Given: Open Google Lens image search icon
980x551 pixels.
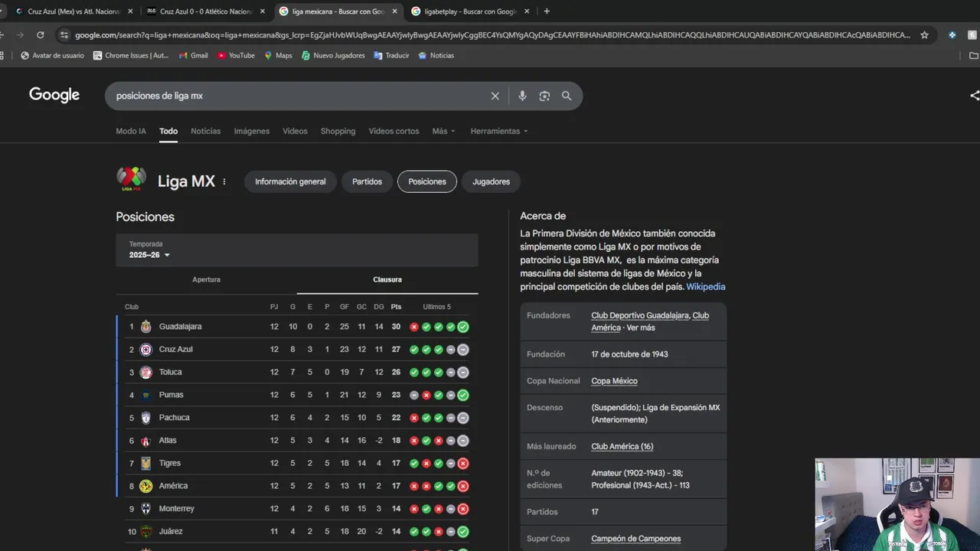Looking at the screenshot, I should [x=544, y=96].
